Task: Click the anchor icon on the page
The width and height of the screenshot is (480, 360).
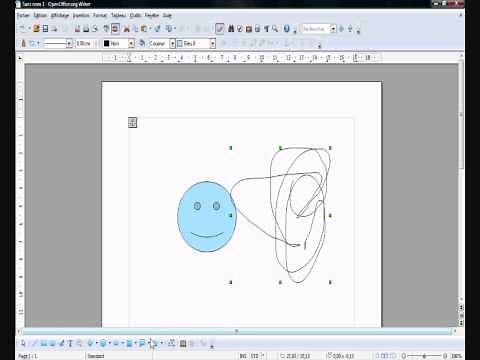Action: 133,122
